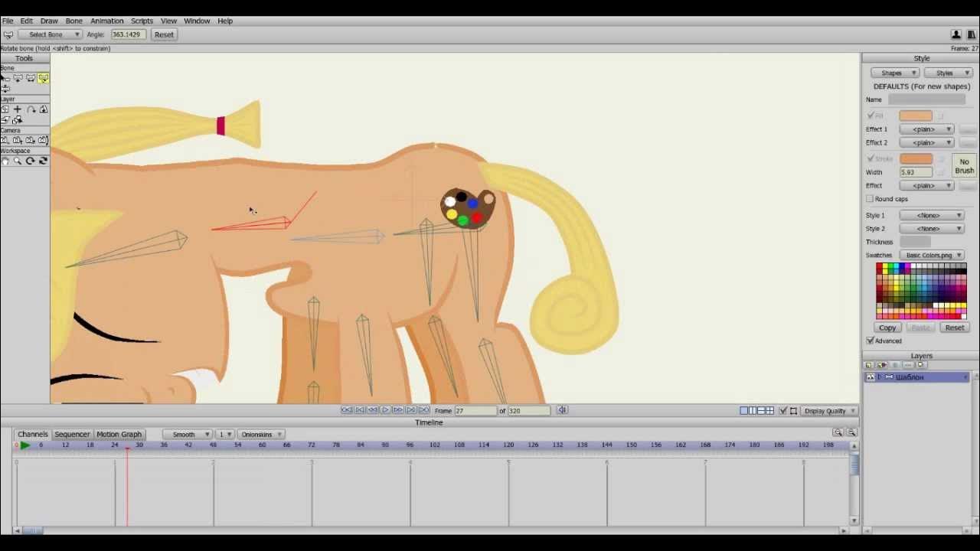Viewport: 980px width, 551px height.
Task: Click the audio speaker icon beside frame count
Action: (x=562, y=410)
